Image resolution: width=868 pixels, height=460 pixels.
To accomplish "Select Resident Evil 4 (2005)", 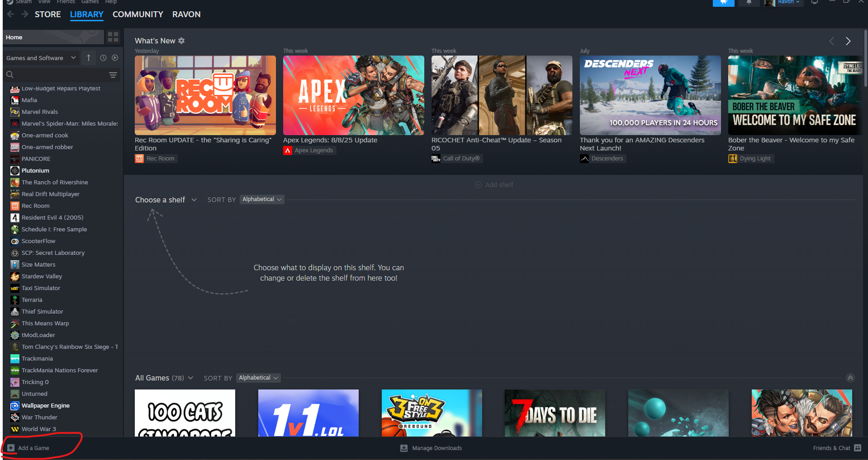I will click(x=64, y=218).
